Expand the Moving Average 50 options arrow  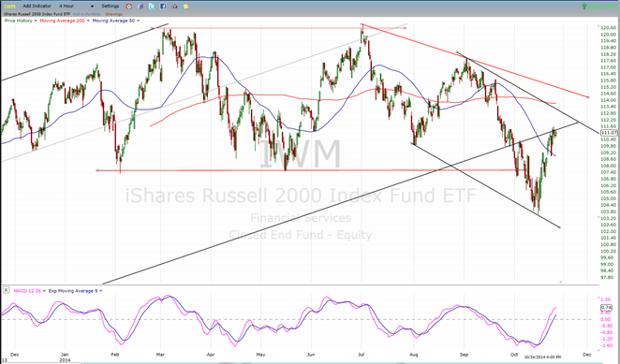pyautogui.click(x=138, y=21)
